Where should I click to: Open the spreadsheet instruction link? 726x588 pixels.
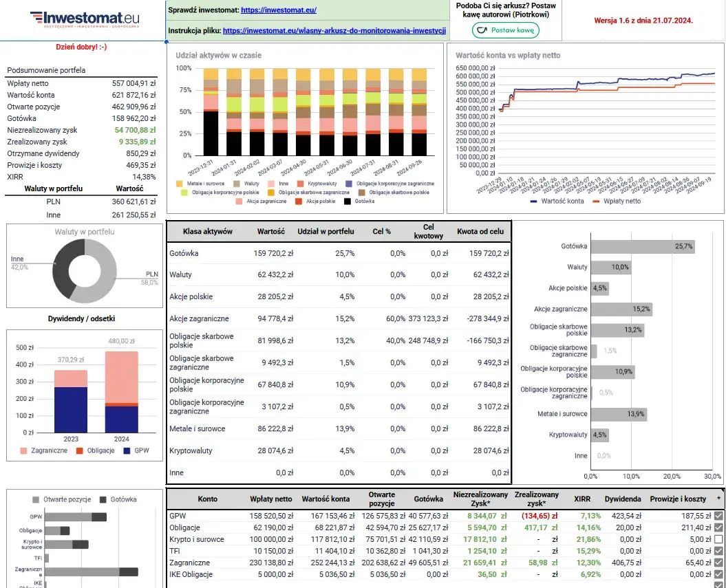[x=334, y=31]
